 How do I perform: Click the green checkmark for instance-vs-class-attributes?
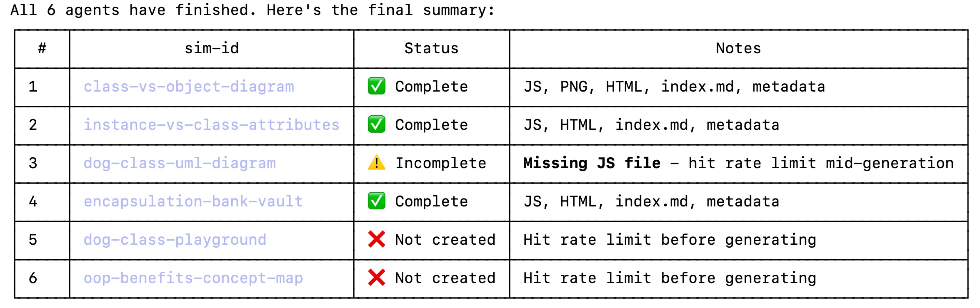click(377, 125)
